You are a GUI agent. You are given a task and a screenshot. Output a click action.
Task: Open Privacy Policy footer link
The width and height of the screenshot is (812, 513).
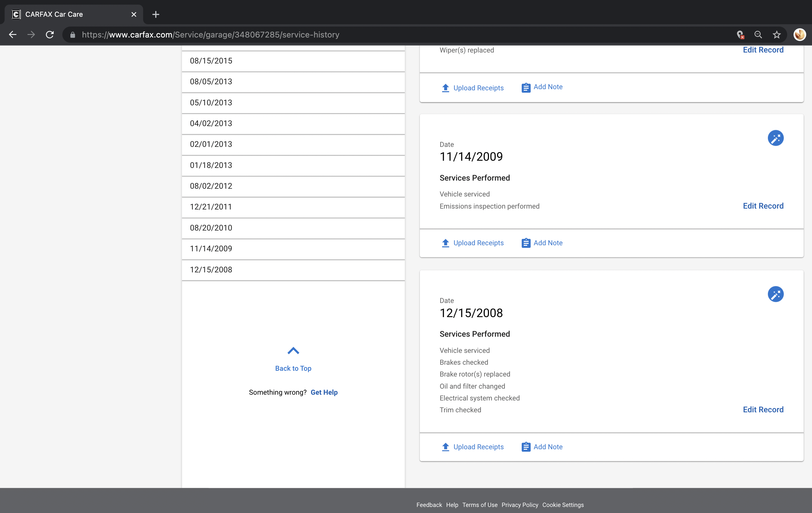click(520, 505)
